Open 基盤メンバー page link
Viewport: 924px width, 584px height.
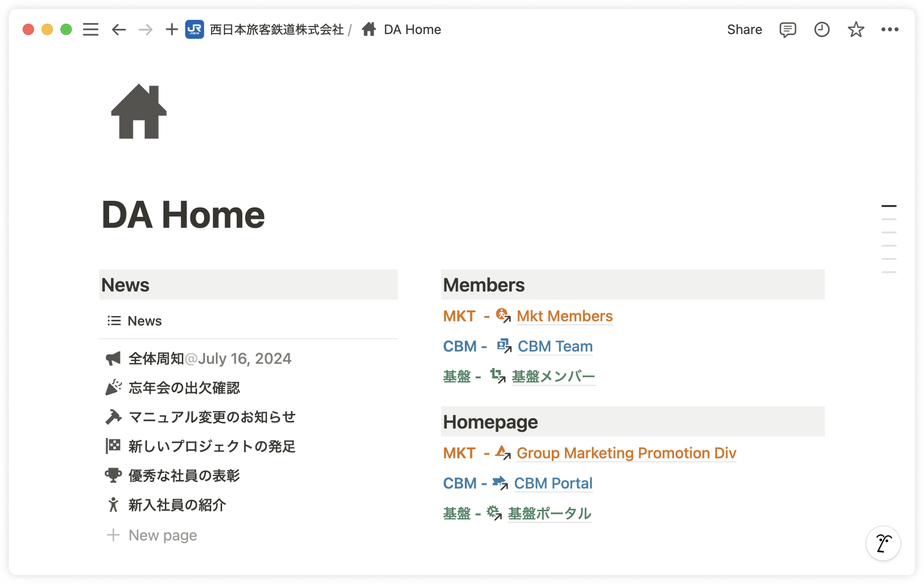tap(553, 376)
